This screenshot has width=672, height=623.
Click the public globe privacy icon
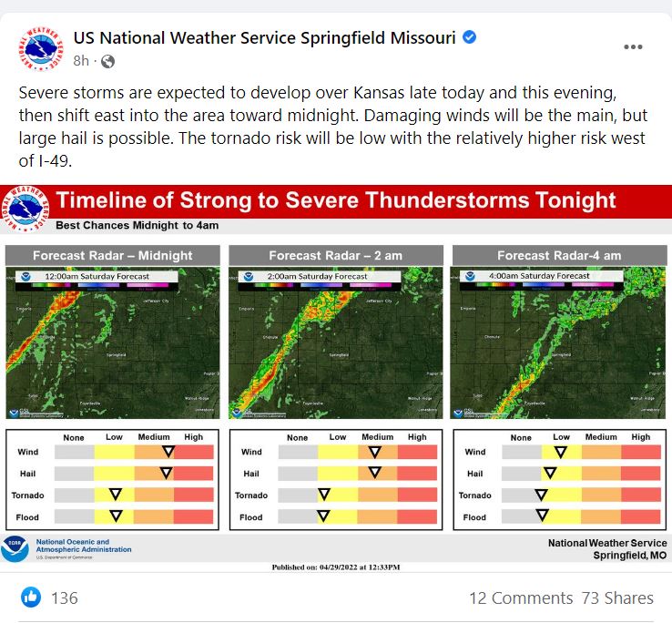pyautogui.click(x=107, y=62)
